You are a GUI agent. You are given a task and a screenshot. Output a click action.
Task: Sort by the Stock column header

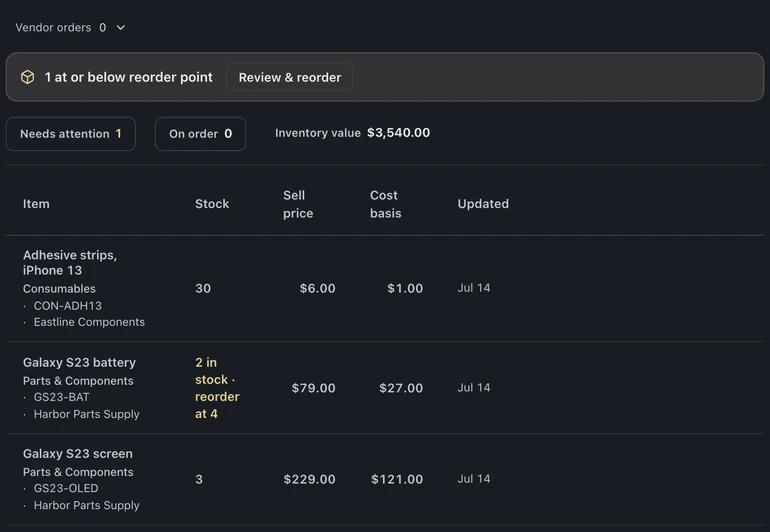[212, 204]
